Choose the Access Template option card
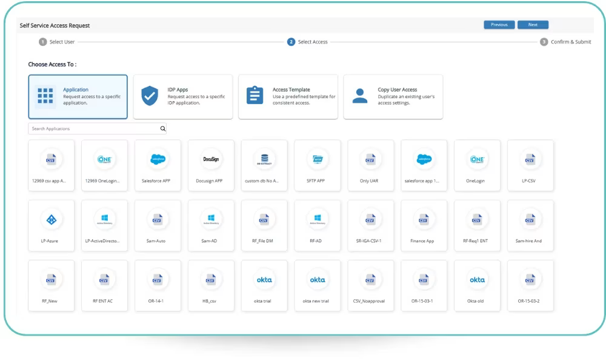The width and height of the screenshot is (606, 364). (288, 97)
